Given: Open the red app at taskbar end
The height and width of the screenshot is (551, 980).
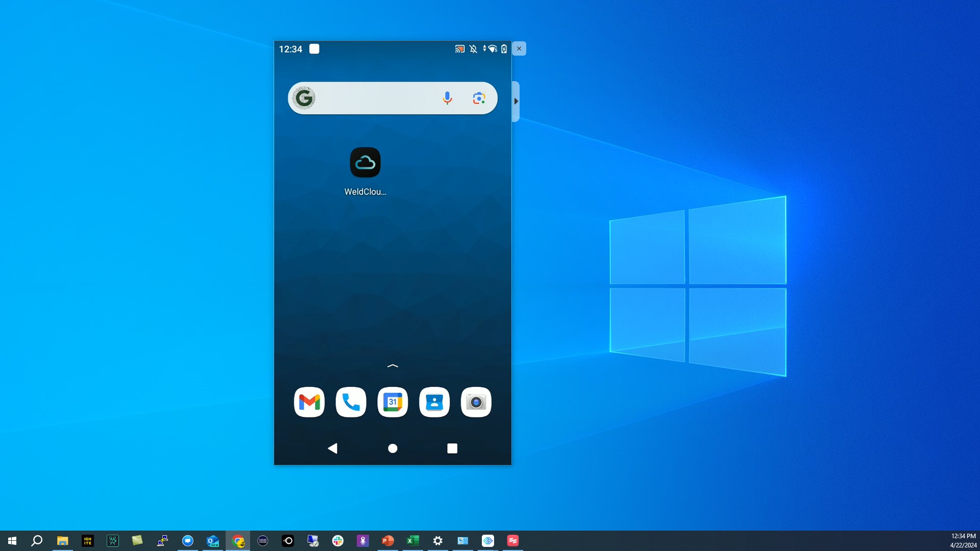Looking at the screenshot, I should (513, 541).
